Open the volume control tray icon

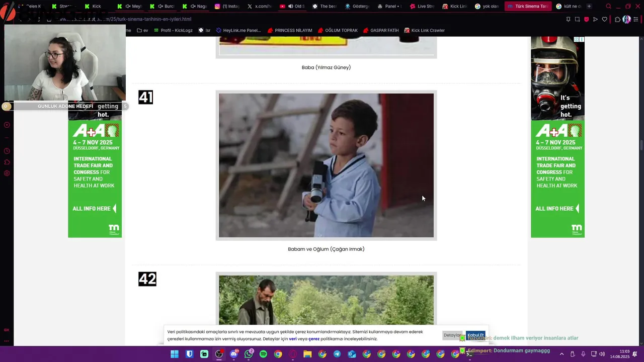click(602, 354)
